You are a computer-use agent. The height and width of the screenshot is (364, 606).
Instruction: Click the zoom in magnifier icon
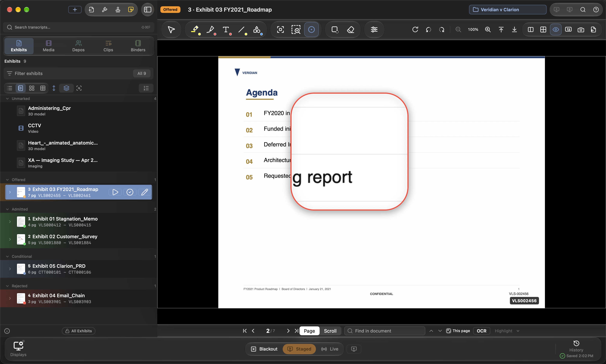(488, 30)
